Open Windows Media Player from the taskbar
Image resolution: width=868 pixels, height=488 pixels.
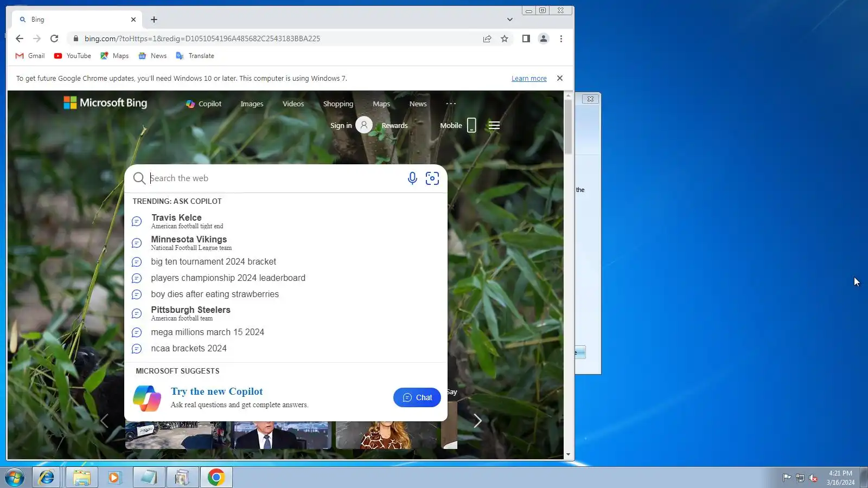click(114, 478)
